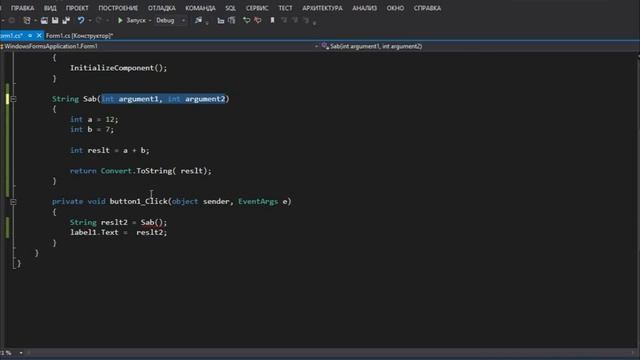640x360 pixels.
Task: Click the highlighted argument1 parameter
Action: (138, 99)
